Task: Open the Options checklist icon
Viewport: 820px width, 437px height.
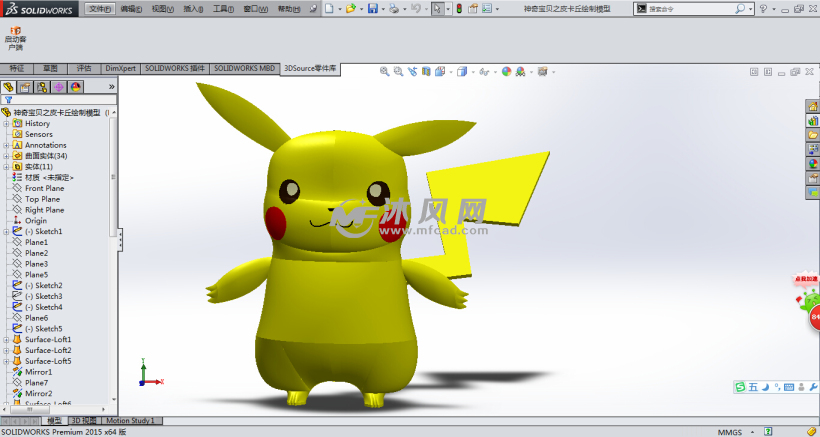Action: tap(487, 8)
